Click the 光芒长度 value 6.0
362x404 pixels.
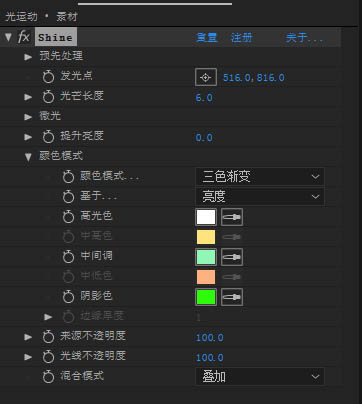coord(204,98)
